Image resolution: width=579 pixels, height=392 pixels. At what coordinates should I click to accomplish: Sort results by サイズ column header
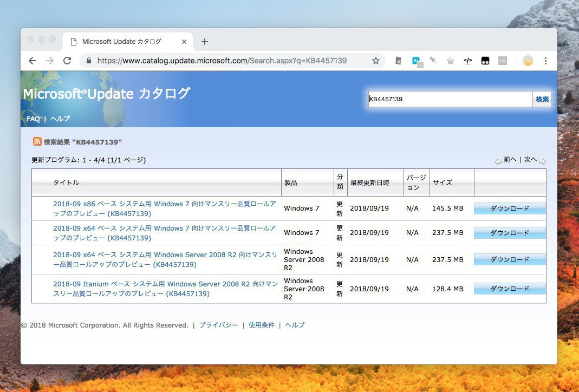[442, 182]
